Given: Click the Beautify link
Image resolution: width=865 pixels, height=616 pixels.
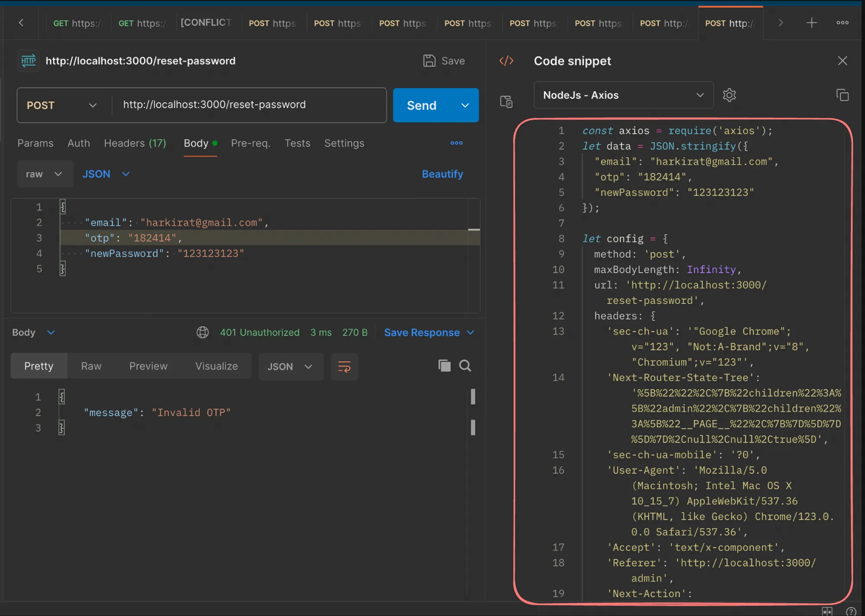Looking at the screenshot, I should coord(442,174).
